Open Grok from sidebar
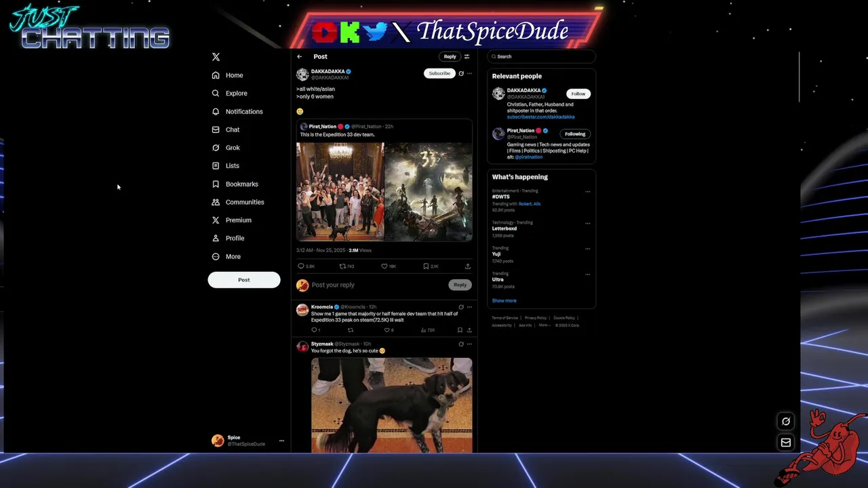Viewport: 868px width, 488px height. 226,148
